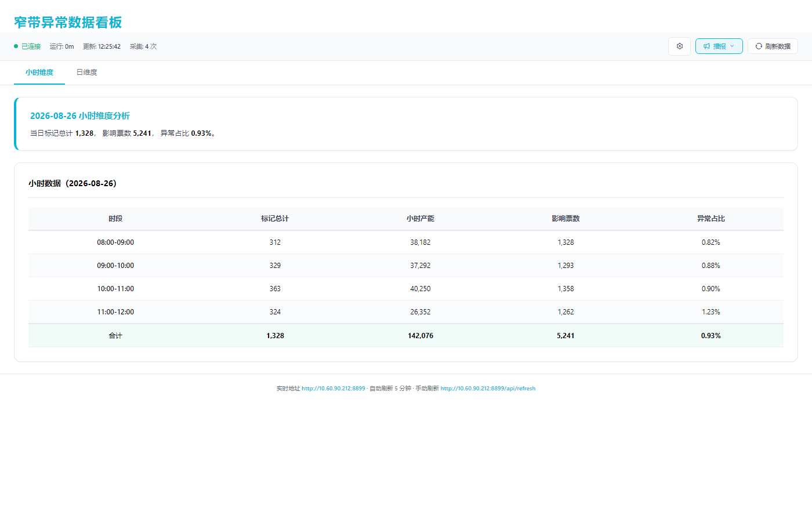Click 1,328 影响票数 in the 08:00-09:00 row

565,242
